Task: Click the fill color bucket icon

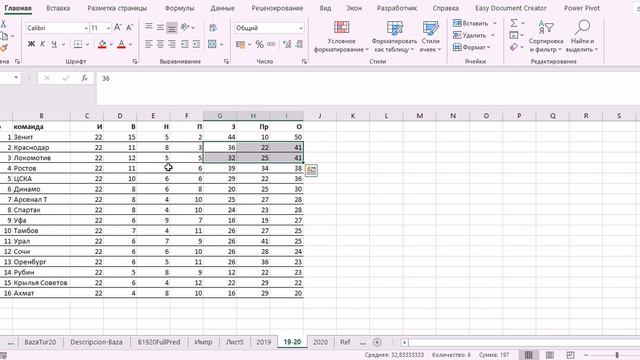Action: click(x=102, y=44)
